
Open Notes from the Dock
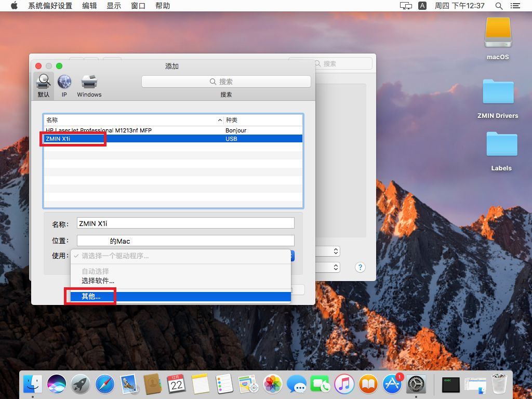[201, 384]
